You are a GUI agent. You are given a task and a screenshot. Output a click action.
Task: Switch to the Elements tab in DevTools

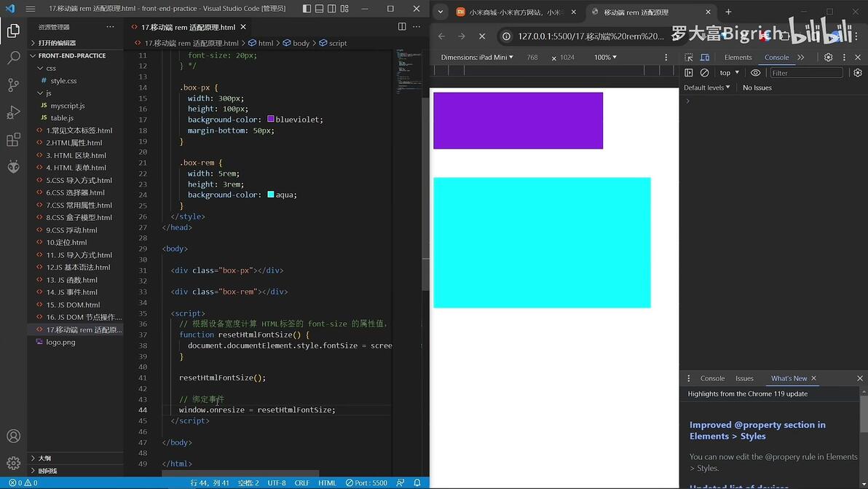tap(738, 57)
